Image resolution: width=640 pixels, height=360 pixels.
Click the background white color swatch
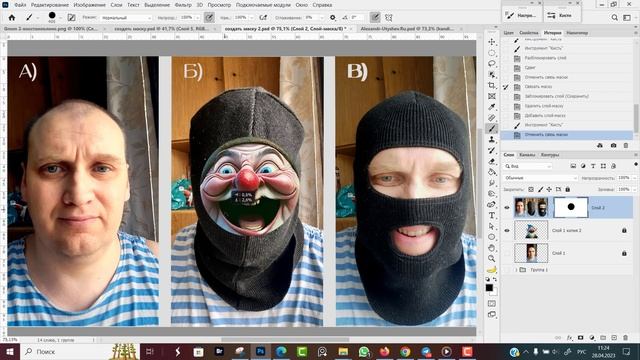click(x=494, y=292)
